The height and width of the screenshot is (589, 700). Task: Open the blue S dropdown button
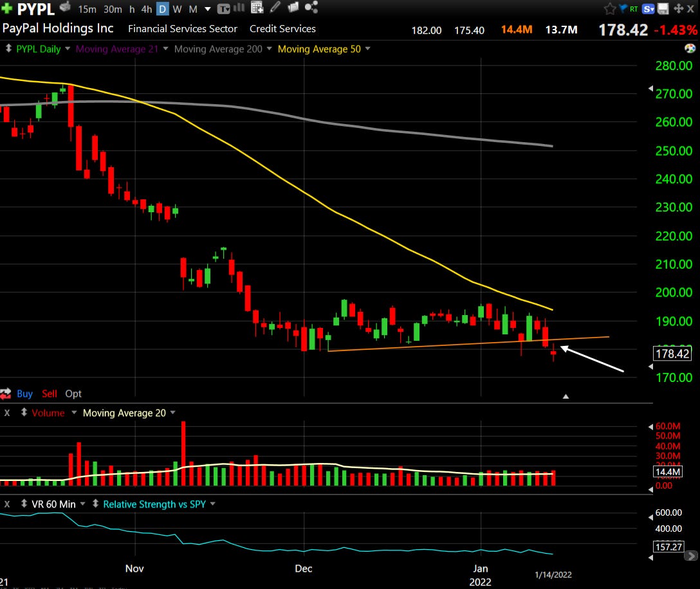(649, 8)
